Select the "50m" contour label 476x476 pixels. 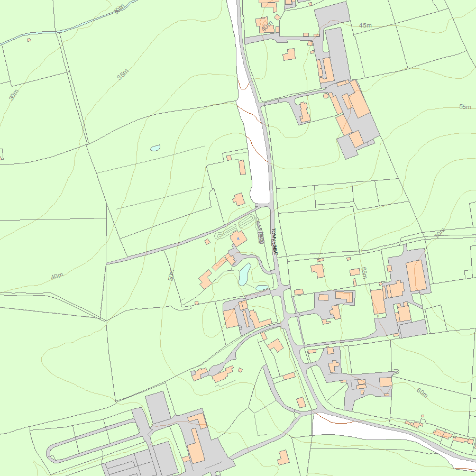tap(171, 275)
